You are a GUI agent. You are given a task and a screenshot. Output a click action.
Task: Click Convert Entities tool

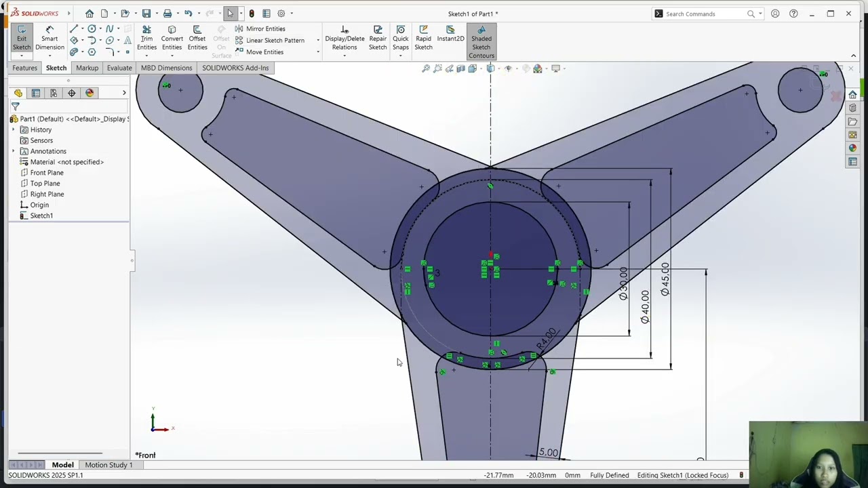tap(172, 38)
